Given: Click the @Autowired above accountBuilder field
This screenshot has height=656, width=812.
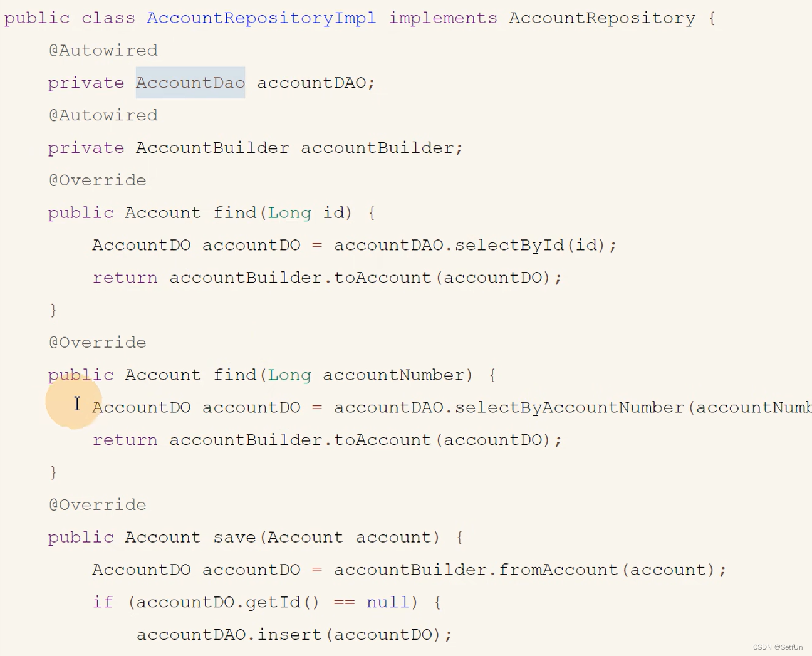Looking at the screenshot, I should click(x=103, y=116).
